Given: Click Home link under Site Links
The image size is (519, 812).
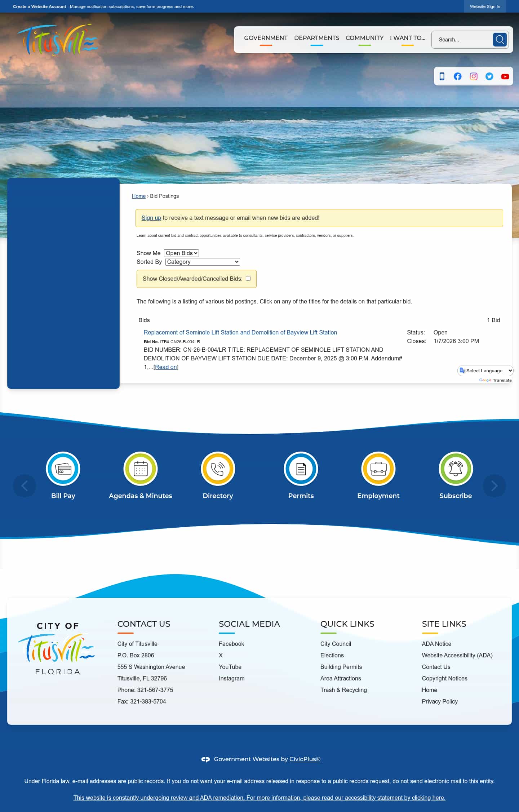Looking at the screenshot, I should [430, 690].
